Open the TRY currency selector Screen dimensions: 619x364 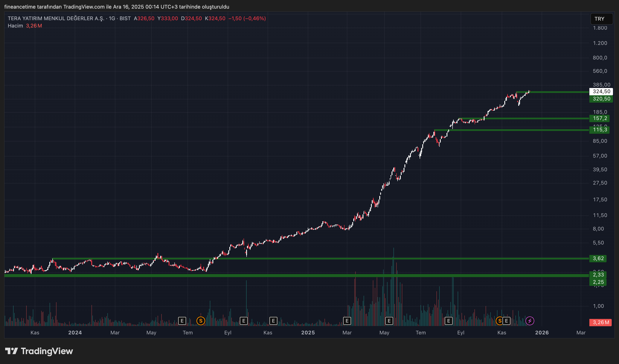601,19
